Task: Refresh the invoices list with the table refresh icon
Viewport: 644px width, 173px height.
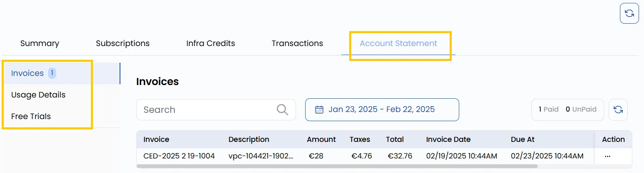Action: point(618,110)
